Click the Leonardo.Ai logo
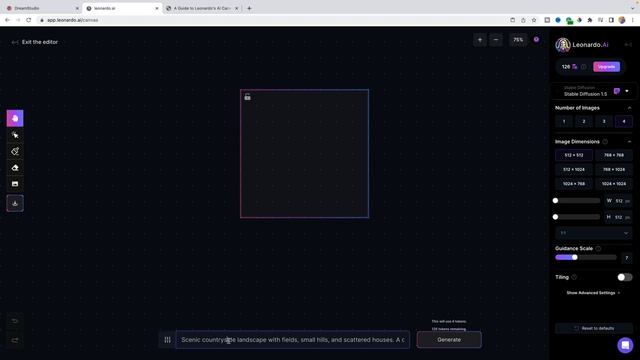Screen dimensions: 640x360 [x=582, y=45]
